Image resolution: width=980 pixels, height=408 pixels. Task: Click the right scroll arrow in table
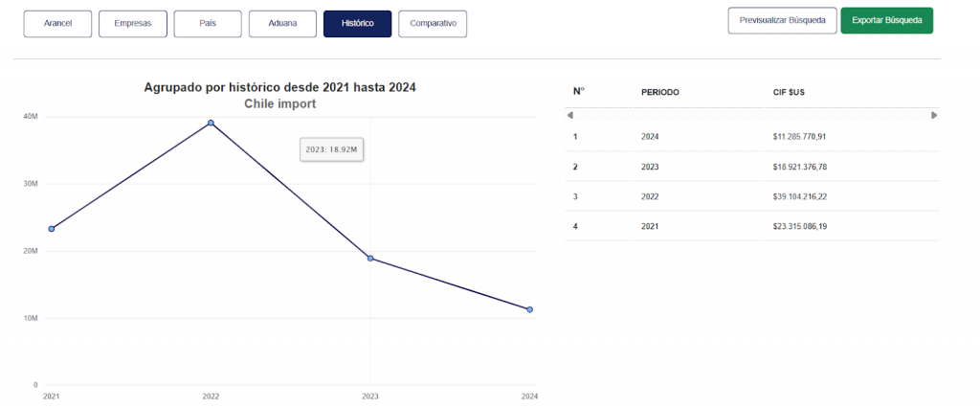pos(934,115)
